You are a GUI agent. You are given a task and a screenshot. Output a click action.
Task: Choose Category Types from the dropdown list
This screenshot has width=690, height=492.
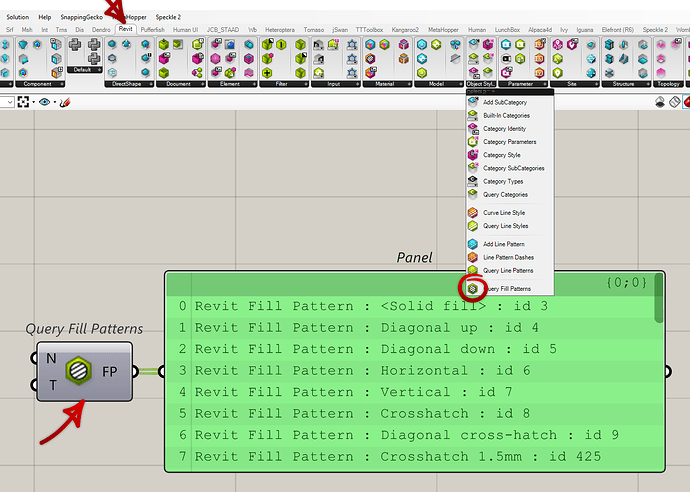tap(510, 181)
